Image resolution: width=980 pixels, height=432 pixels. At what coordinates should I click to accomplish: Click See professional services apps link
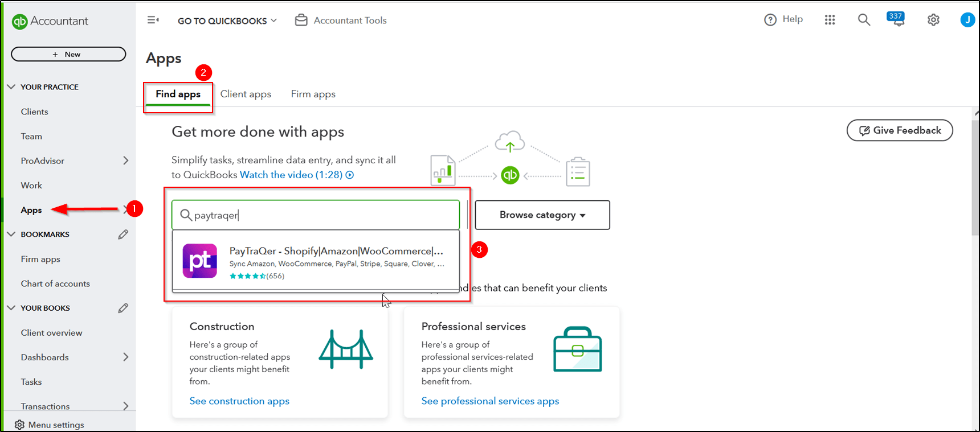pyautogui.click(x=490, y=401)
